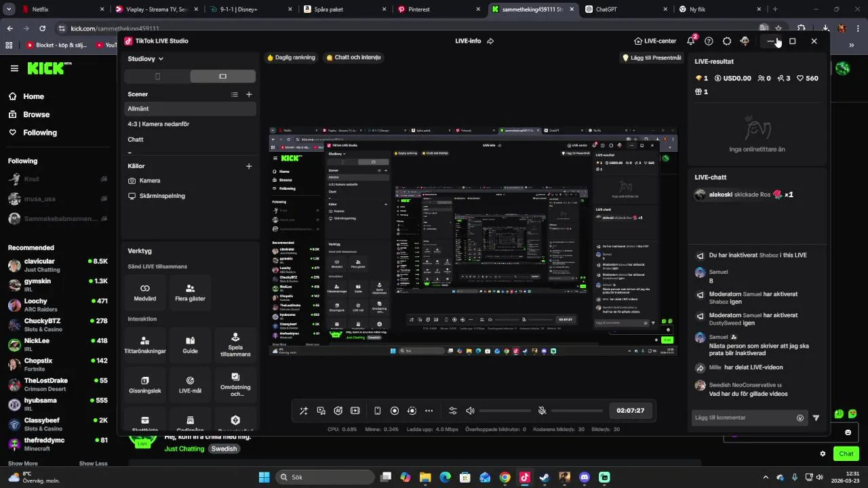Open the profile avatar in LIVE Studio

(x=745, y=41)
